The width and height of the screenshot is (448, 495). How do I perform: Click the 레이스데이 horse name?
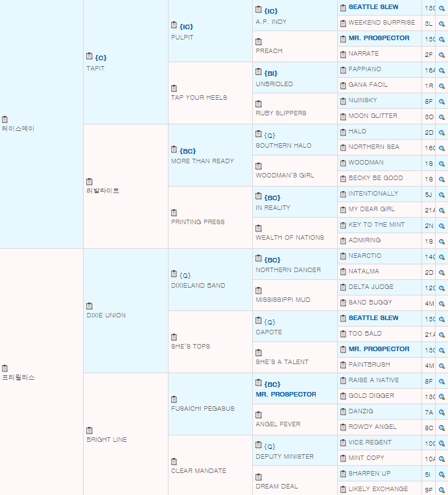click(18, 128)
